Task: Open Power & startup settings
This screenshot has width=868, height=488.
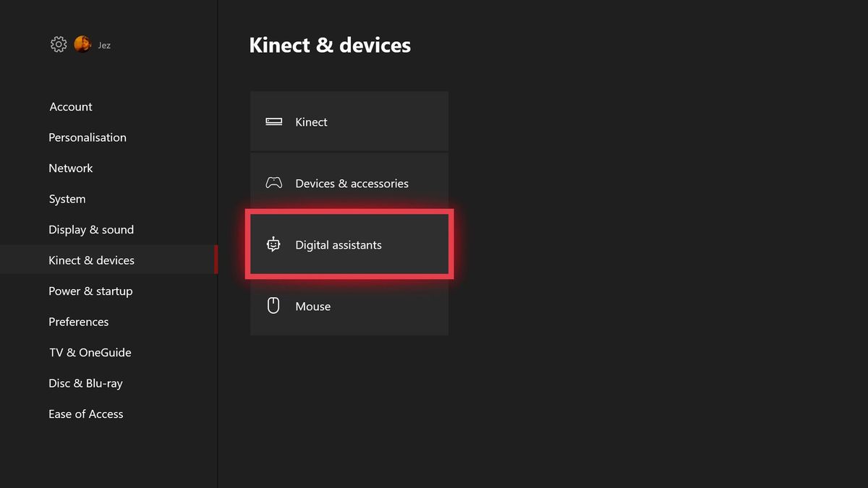Action: point(90,291)
